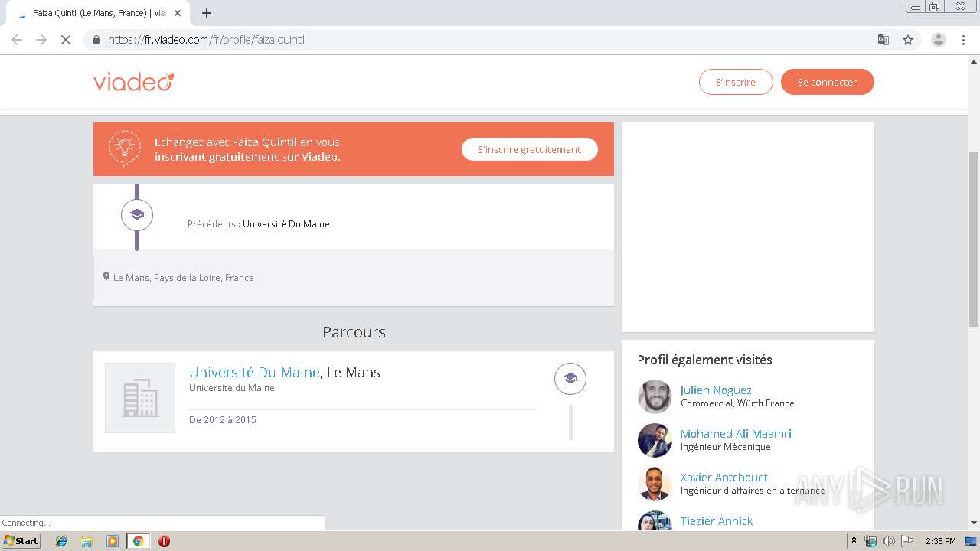Open file explorer folder in taskbar
The width and height of the screenshot is (980, 551).
coord(87,541)
